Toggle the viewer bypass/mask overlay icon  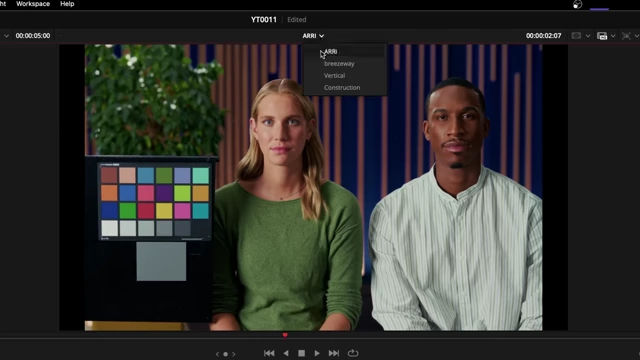pyautogui.click(x=576, y=36)
